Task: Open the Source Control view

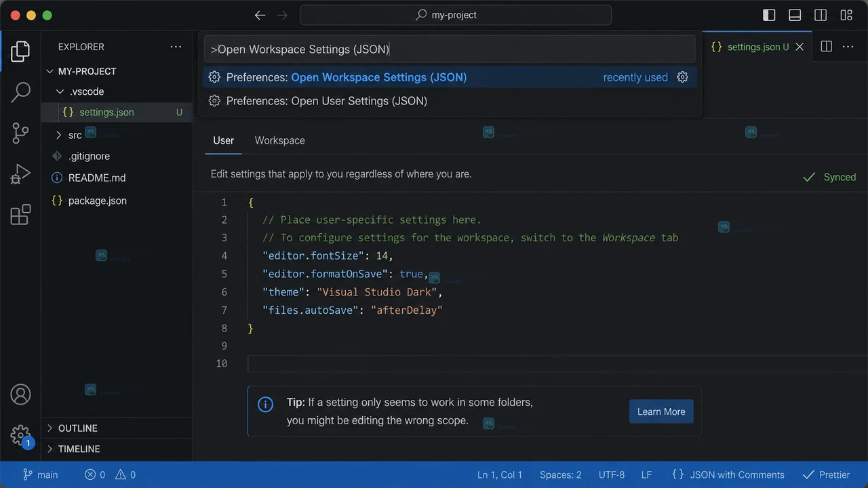Action: coord(20,133)
